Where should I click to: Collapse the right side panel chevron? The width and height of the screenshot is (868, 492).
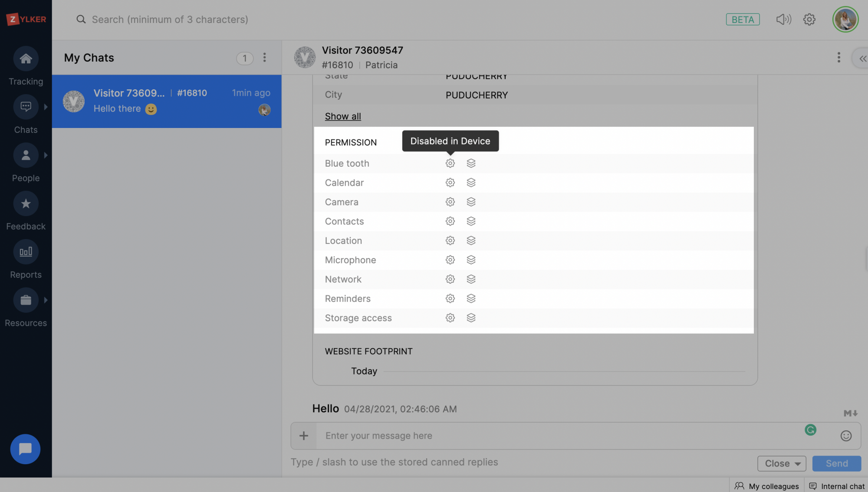pos(862,59)
